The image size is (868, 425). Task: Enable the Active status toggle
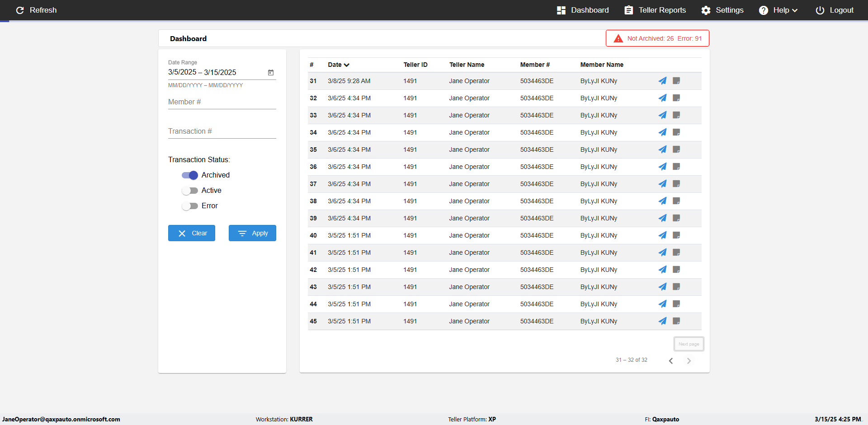(x=190, y=191)
